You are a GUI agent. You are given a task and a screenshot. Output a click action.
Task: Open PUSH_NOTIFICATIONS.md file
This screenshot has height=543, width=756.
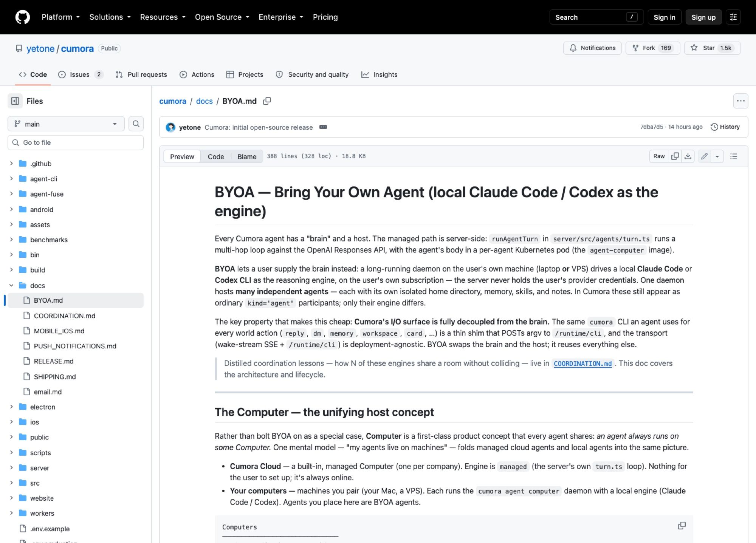coord(76,346)
